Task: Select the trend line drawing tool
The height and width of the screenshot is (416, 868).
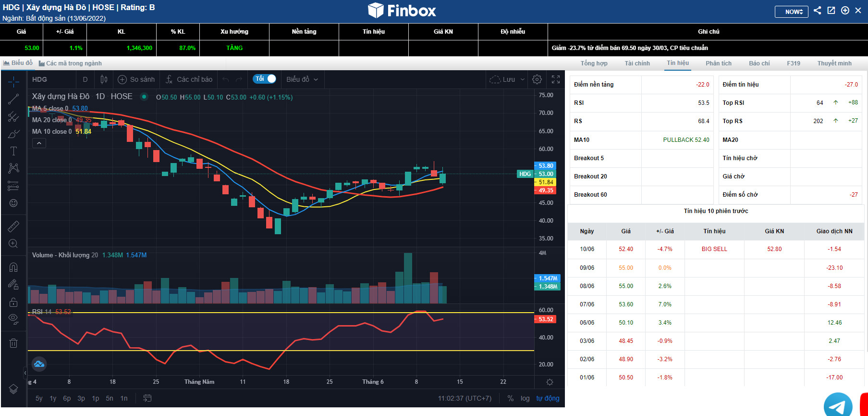Action: tap(13, 100)
